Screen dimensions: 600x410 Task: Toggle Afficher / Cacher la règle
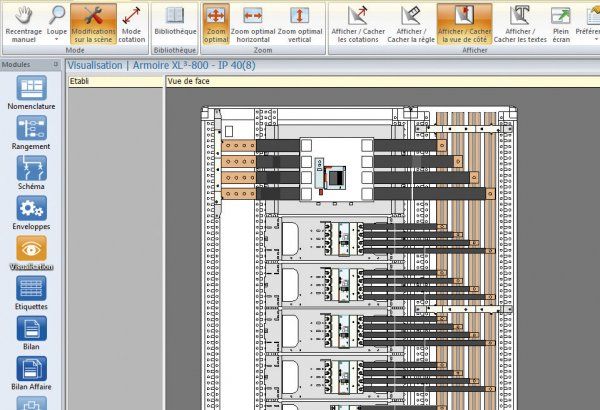point(410,22)
